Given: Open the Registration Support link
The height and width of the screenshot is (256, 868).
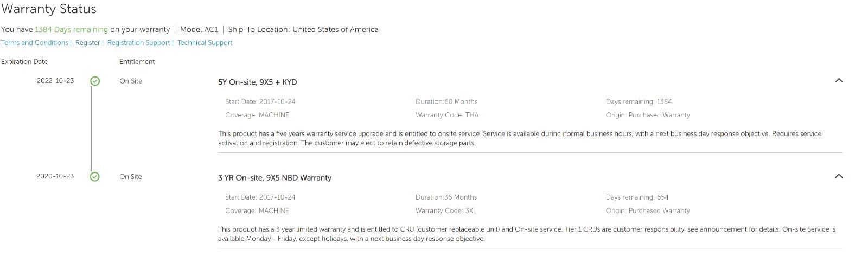Looking at the screenshot, I should tap(138, 43).
